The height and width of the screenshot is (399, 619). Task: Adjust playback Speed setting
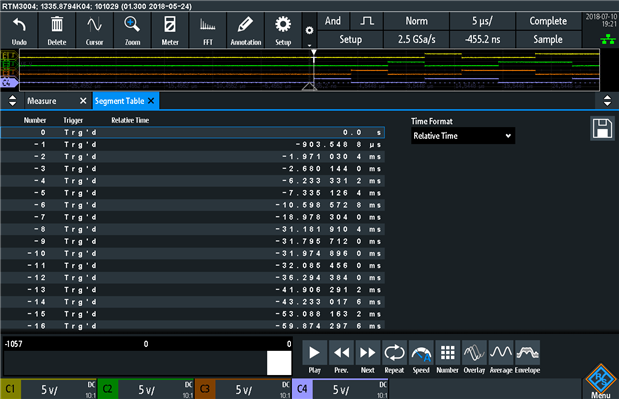tap(421, 357)
